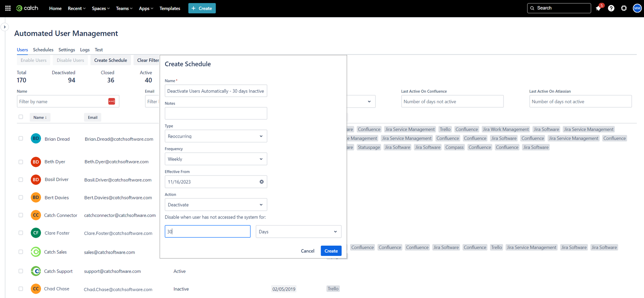
Task: Click the Enable Users button
Action: [33, 60]
